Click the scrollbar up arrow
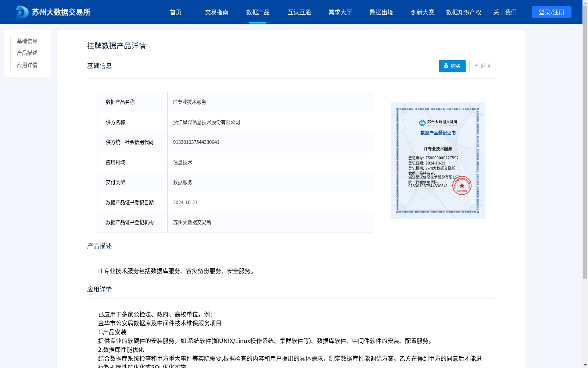Viewport: 588px width, 368px height. 585,3
